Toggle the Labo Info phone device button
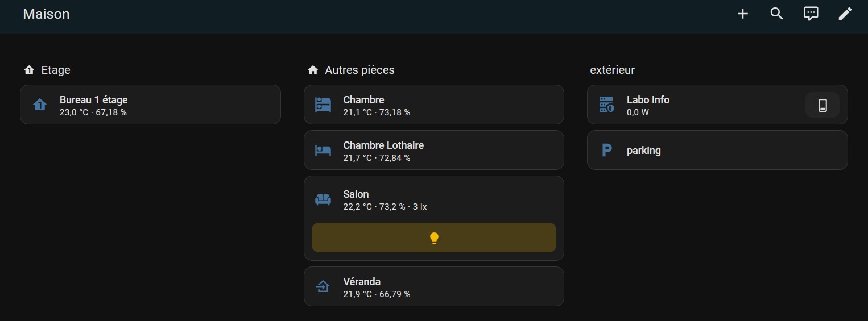 pos(822,105)
